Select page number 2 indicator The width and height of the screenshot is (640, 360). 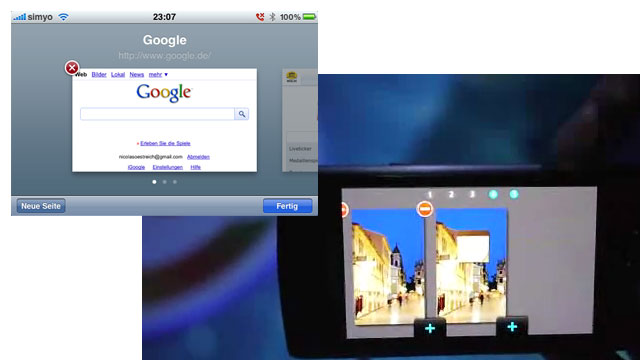451,195
